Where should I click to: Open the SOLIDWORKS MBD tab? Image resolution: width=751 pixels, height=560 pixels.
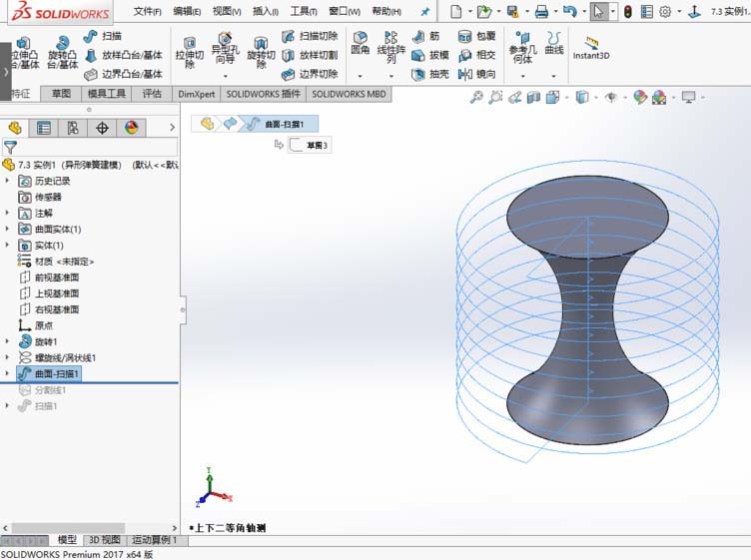coord(349,94)
